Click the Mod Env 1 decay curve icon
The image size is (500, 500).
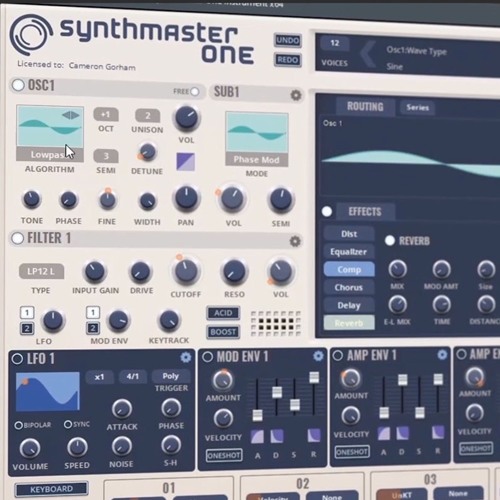tap(277, 436)
